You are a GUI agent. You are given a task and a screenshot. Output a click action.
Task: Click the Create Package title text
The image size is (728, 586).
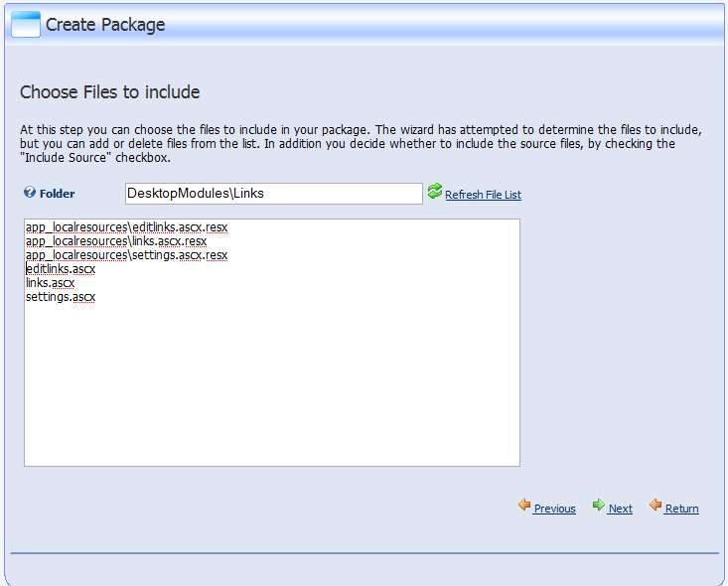point(105,25)
